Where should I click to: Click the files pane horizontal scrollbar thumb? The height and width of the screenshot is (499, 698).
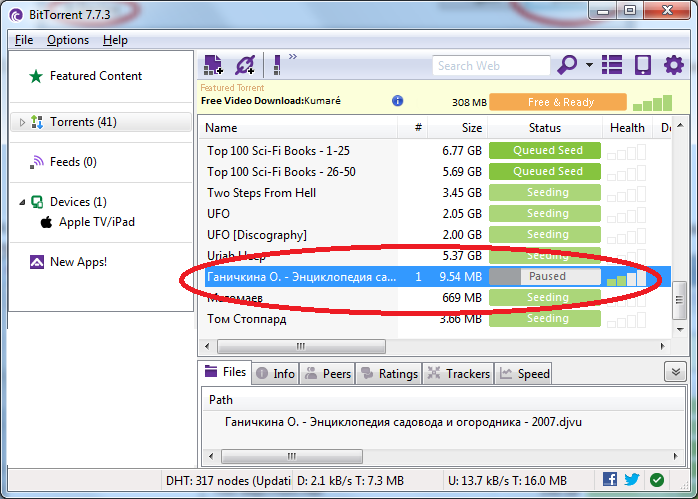point(292,456)
